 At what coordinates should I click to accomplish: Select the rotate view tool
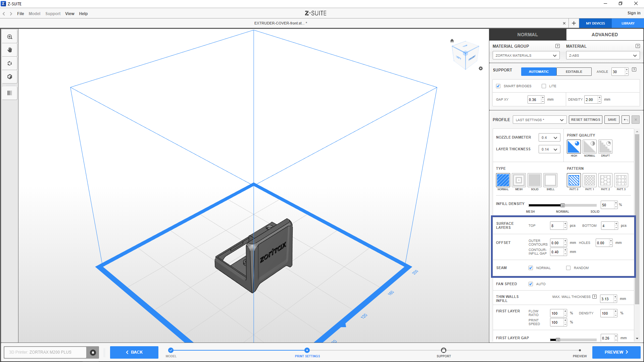10,63
